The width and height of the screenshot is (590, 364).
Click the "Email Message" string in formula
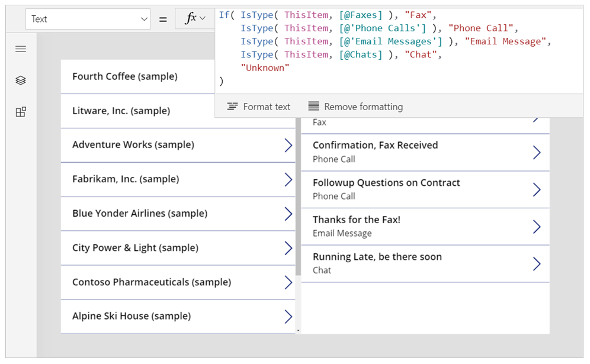click(505, 41)
